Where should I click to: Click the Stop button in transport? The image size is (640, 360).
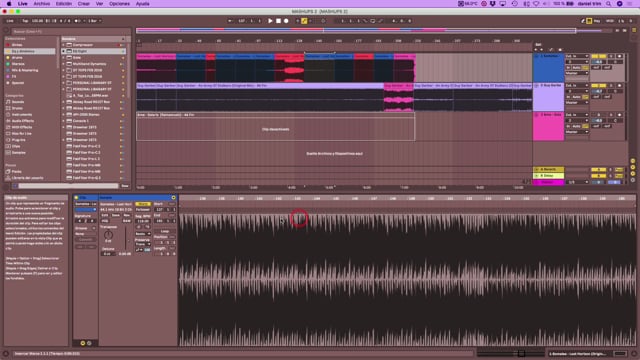tap(278, 21)
